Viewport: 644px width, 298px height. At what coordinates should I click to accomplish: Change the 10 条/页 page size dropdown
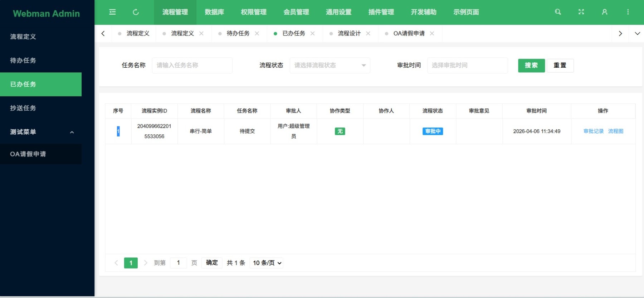267,263
